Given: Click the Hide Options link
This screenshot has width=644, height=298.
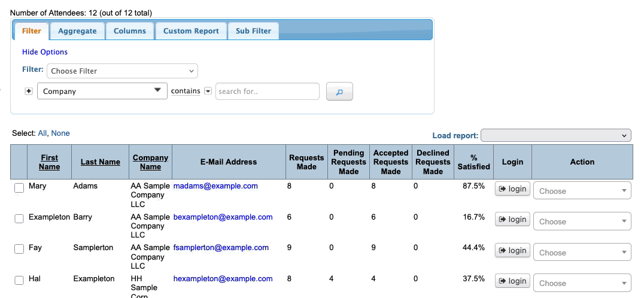Looking at the screenshot, I should 45,52.
